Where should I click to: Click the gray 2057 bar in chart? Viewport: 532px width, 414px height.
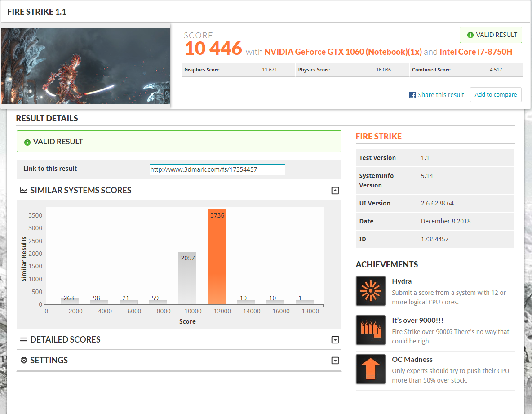[x=187, y=278]
